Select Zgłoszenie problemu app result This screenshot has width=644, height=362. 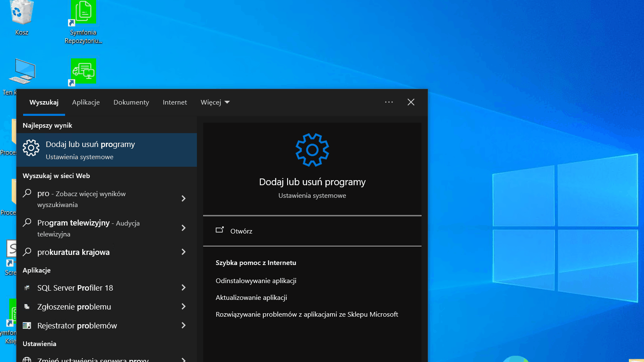[107, 307]
